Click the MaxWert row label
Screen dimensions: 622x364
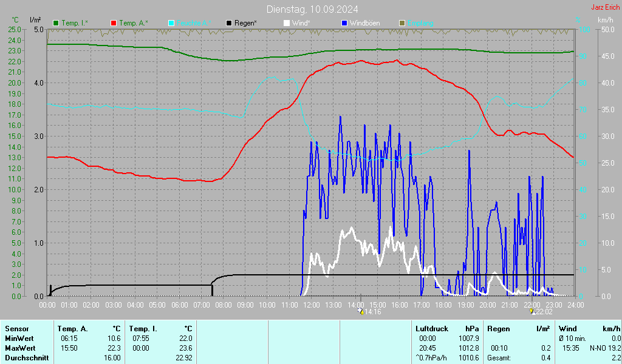(x=19, y=348)
